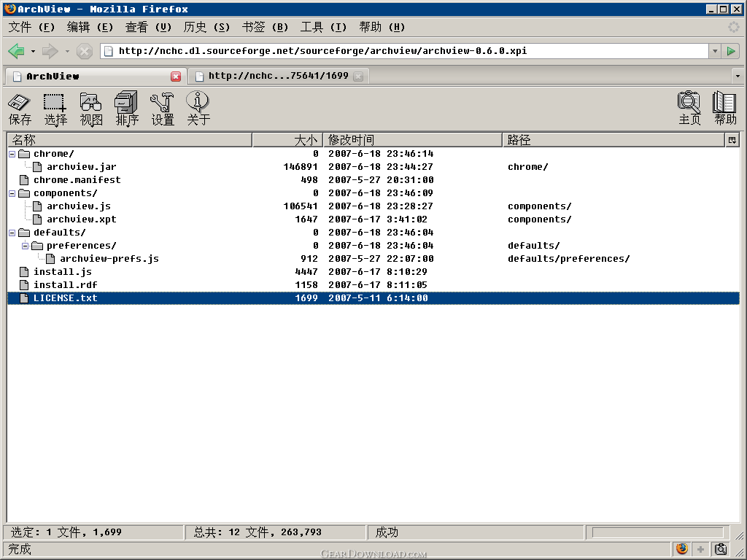Sort by the 修改时间 column header

tap(413, 140)
